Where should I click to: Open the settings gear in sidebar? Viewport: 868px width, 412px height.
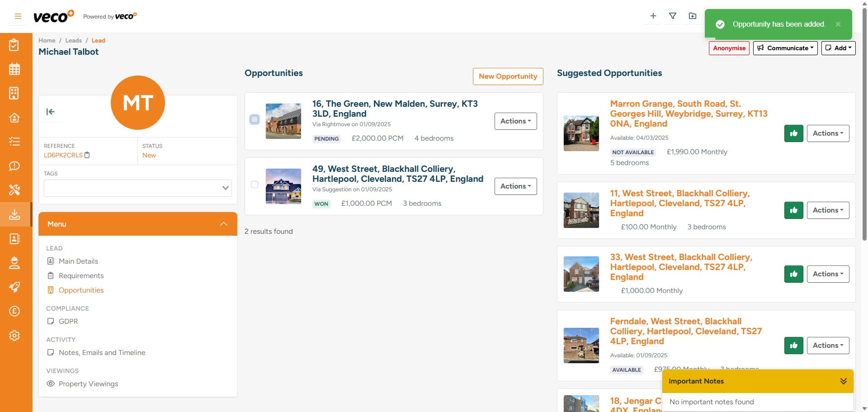pos(14,336)
